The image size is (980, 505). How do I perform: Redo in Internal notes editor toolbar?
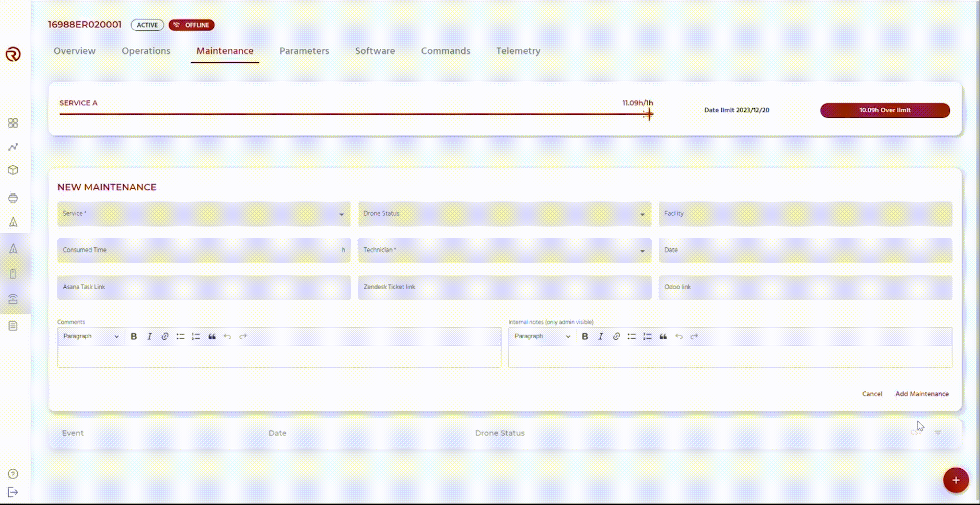click(694, 336)
